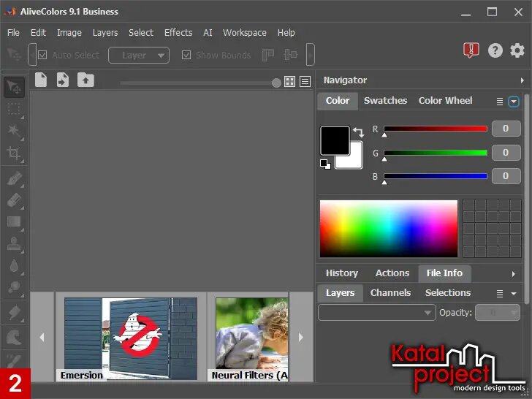This screenshot has height=399, width=532.
Task: Switch to grid thumbnail view
Action: click(289, 81)
